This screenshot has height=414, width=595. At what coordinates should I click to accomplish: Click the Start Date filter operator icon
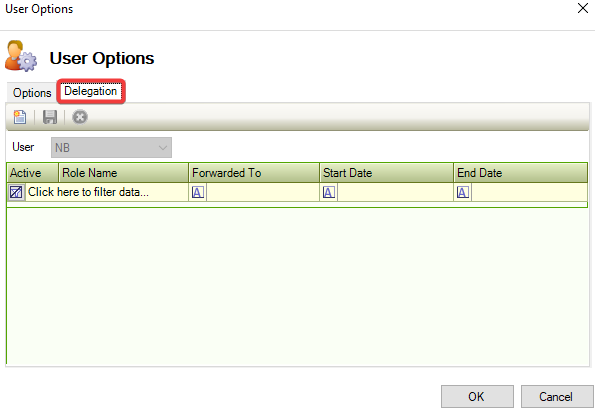coord(329,192)
